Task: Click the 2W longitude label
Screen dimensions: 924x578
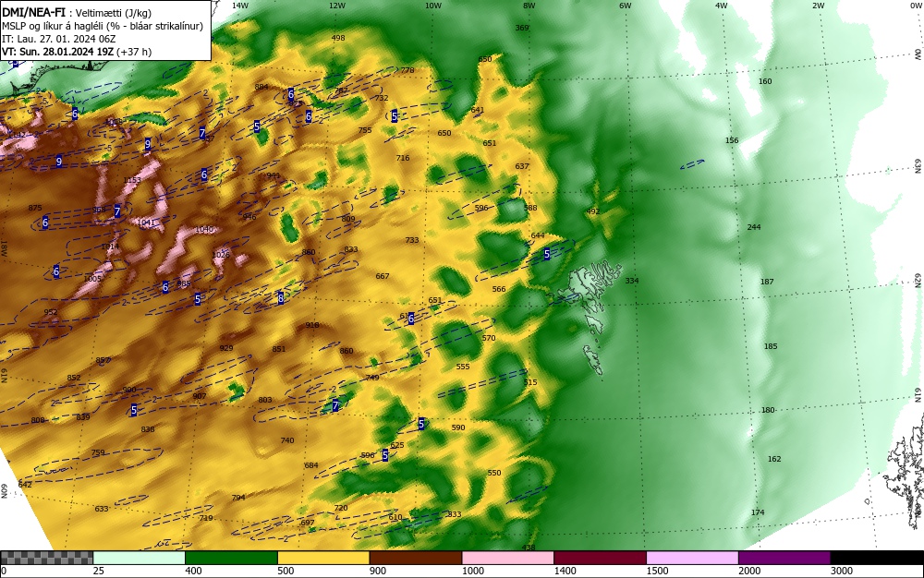Action: [x=818, y=6]
